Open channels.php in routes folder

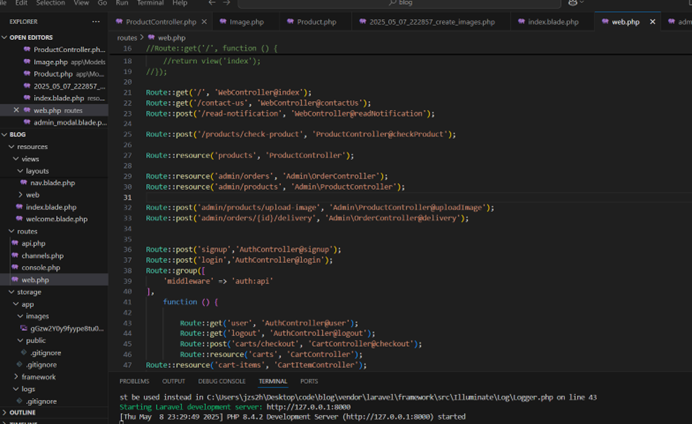tap(42, 255)
